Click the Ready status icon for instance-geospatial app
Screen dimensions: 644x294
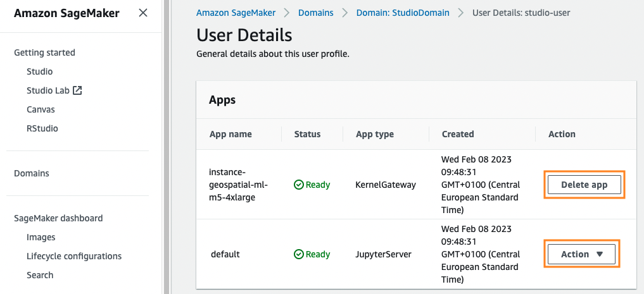tap(299, 185)
